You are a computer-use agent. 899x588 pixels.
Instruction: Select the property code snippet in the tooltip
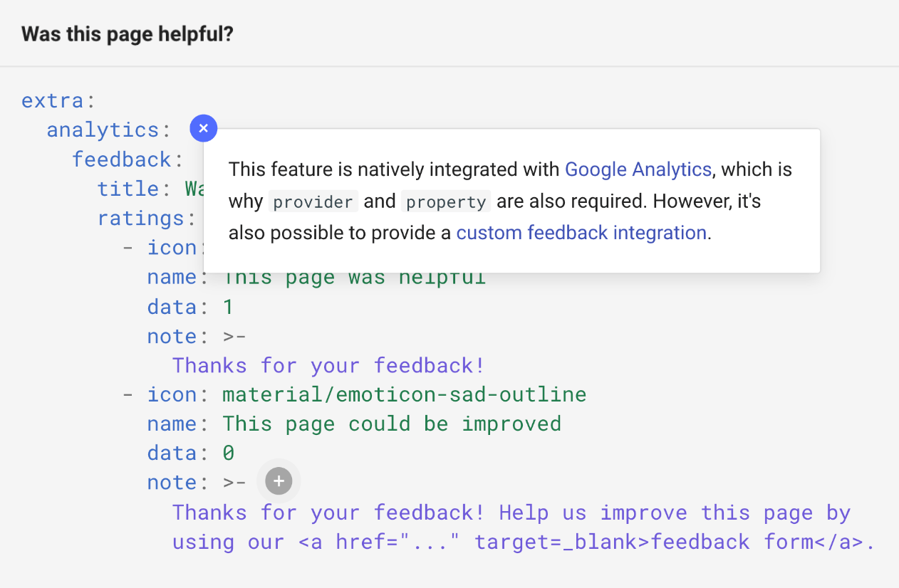point(446,201)
